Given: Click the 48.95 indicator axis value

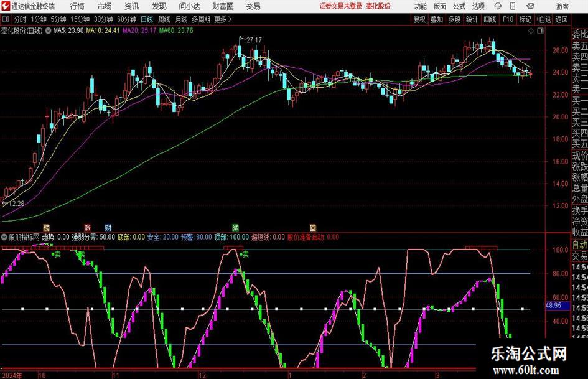Looking at the screenshot, I should point(553,306).
